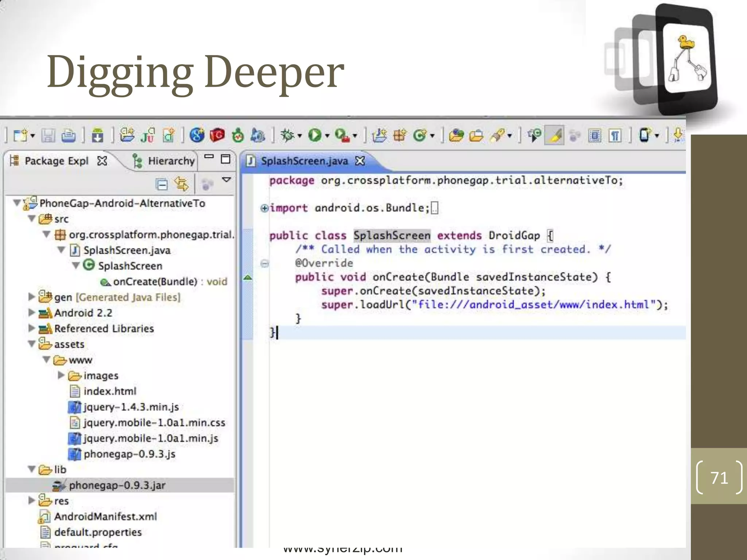Toggle Show Whitespace Characters pilcrow button
Viewport: 747px width, 560px height.
[615, 136]
